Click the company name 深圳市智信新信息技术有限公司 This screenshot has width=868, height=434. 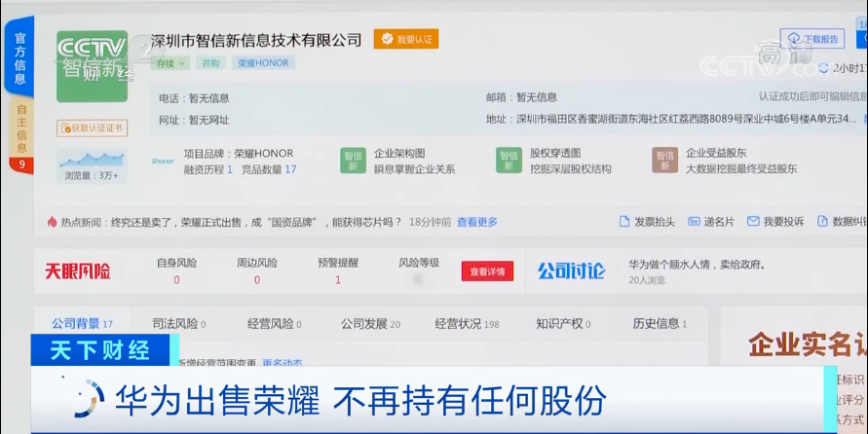point(256,40)
